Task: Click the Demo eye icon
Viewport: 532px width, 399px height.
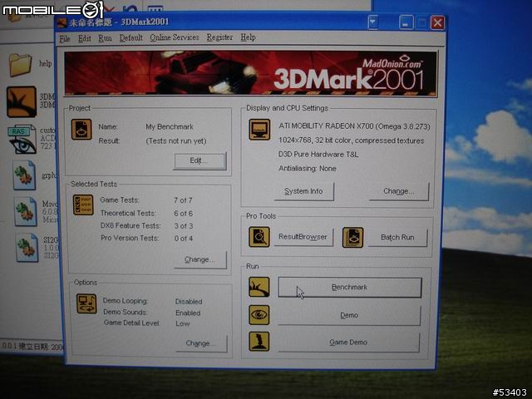Action: tap(259, 315)
